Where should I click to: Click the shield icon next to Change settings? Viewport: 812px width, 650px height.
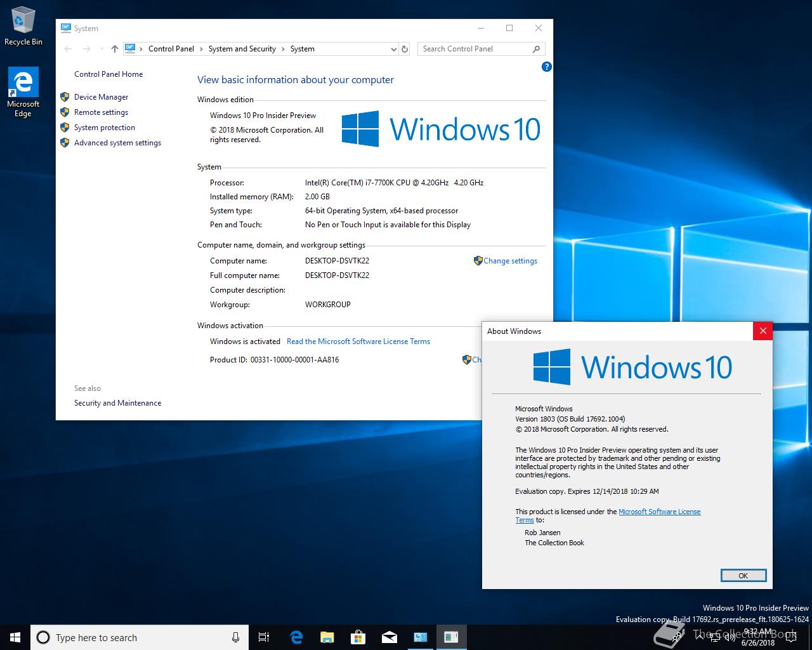point(478,260)
